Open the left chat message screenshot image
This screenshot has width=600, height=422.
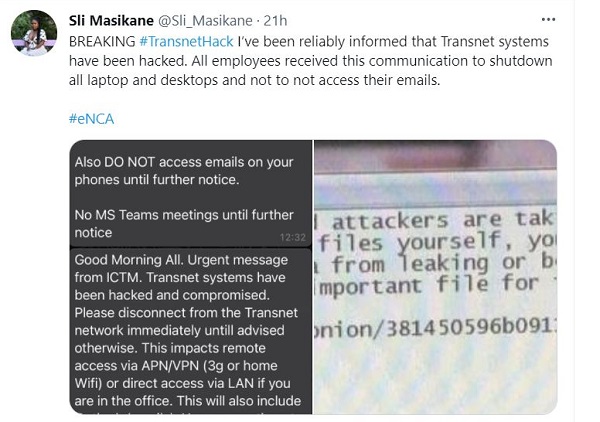click(190, 280)
